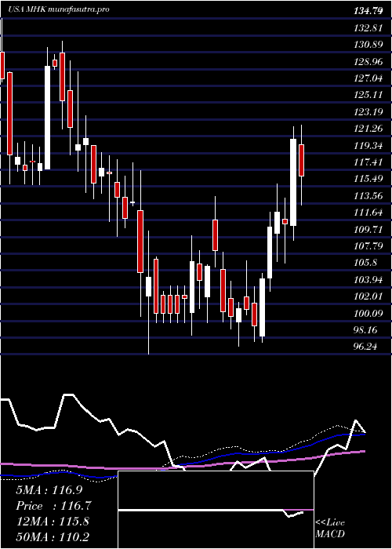Click the 128.96 price axis label
This screenshot has height=549, width=392.
click(x=368, y=61)
